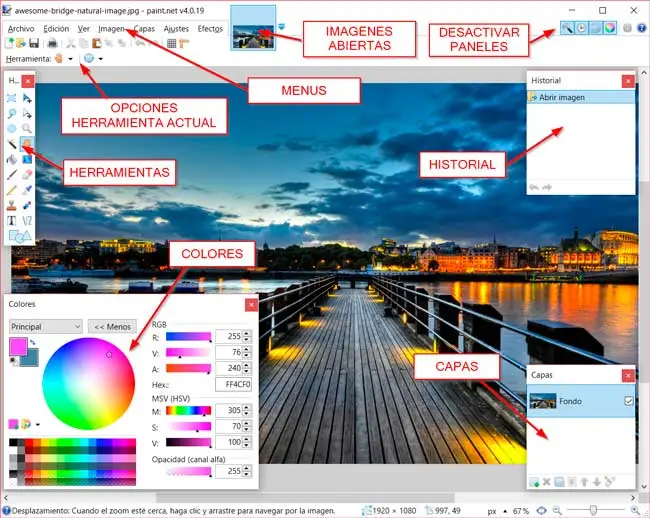Image resolution: width=650 pixels, height=518 pixels.
Task: Open the palette menu dropdown arrow
Action: coord(38,424)
